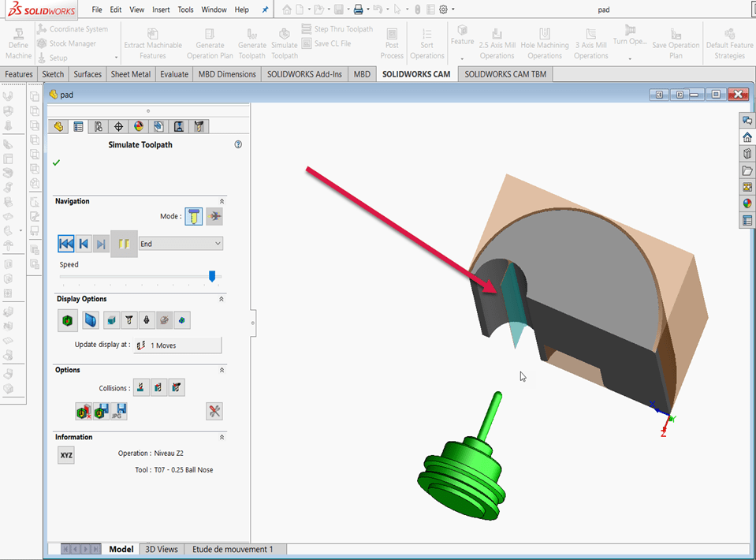Viewport: 756px width, 560px height.
Task: Collapse the Navigation section
Action: (222, 201)
